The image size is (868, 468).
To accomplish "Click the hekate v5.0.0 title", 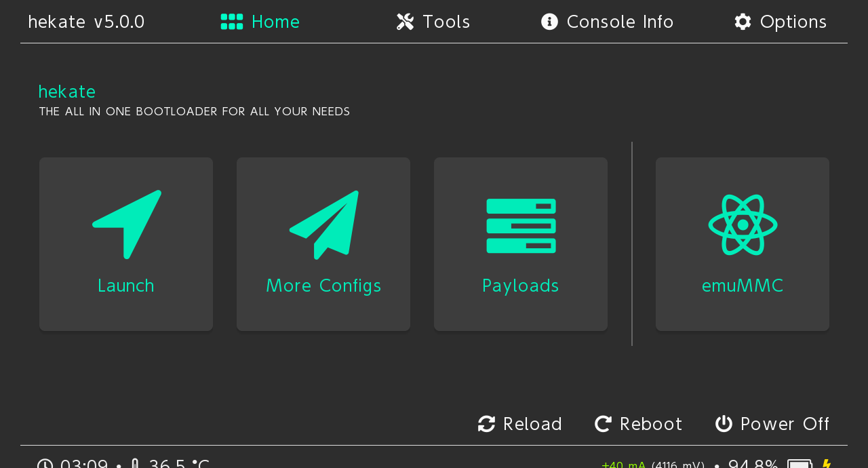I will point(86,22).
